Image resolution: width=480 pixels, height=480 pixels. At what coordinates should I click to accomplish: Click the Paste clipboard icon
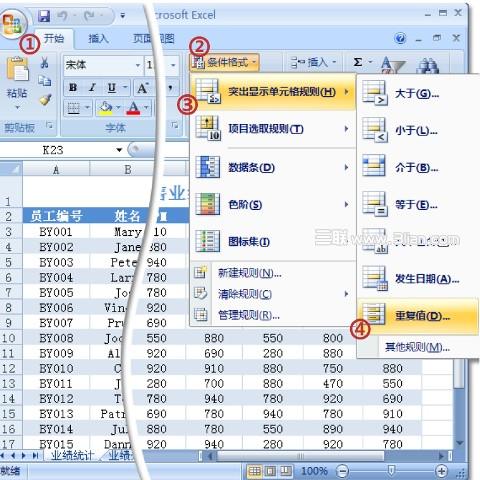click(x=17, y=69)
